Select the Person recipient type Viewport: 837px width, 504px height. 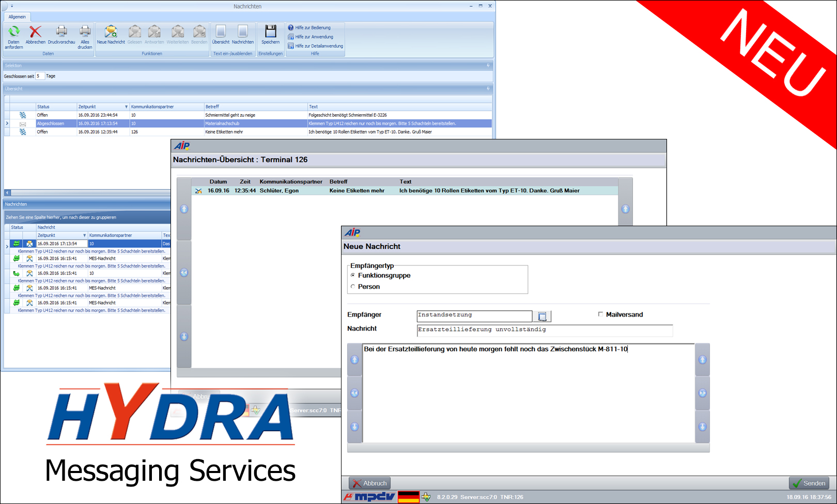pyautogui.click(x=354, y=287)
